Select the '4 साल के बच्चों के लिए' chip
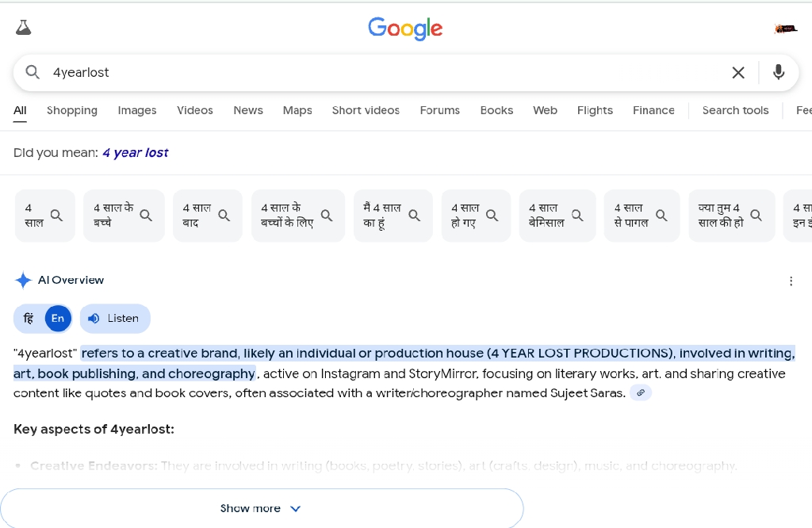This screenshot has height=528, width=812. click(298, 216)
